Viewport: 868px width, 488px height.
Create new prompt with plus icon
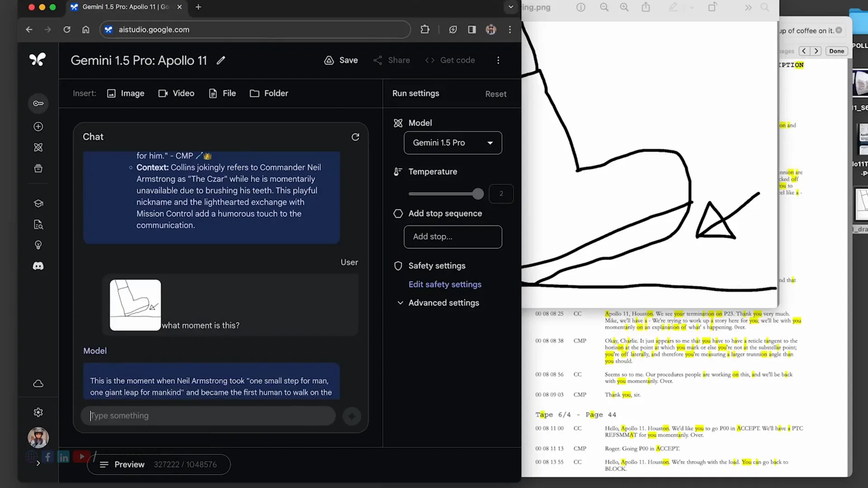coord(38,127)
